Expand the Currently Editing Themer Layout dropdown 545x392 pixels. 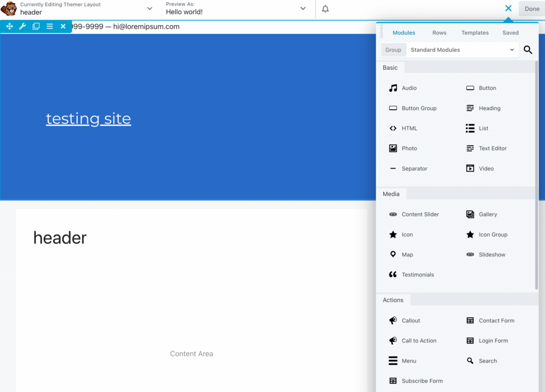(150, 9)
